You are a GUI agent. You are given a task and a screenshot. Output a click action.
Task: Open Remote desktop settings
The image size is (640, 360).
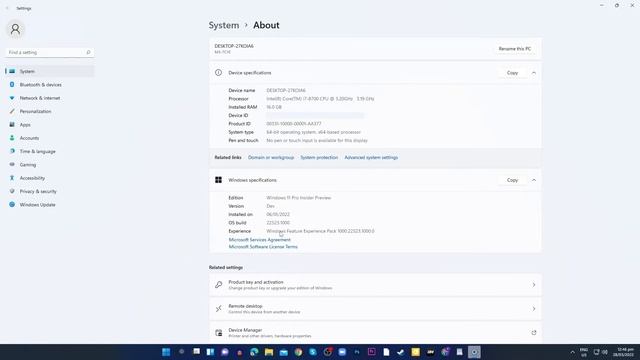click(x=375, y=309)
